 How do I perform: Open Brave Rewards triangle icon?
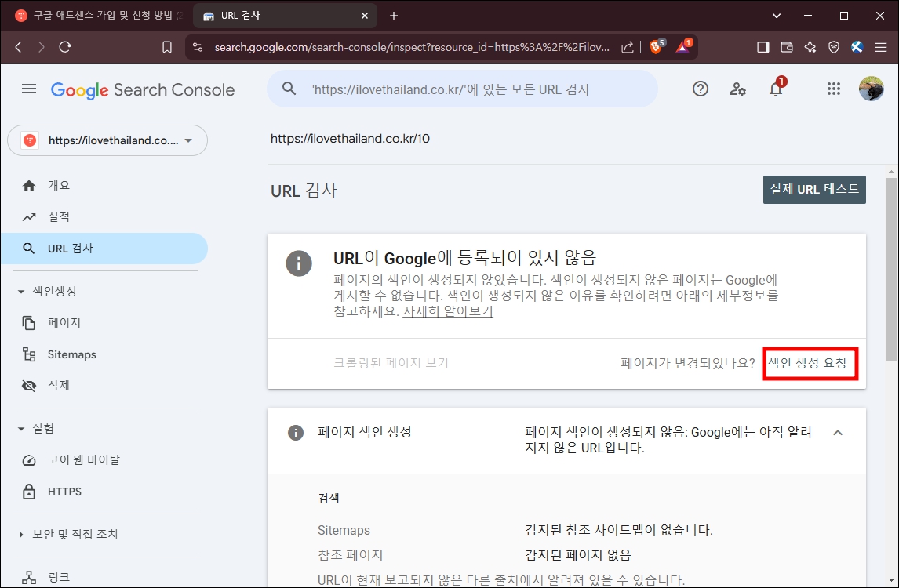683,46
